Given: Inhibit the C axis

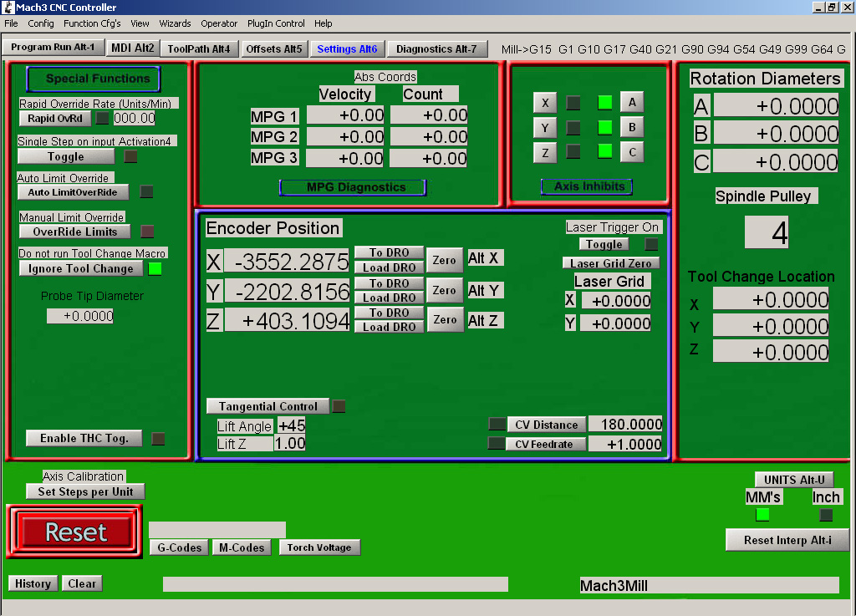Looking at the screenshot, I should [632, 152].
